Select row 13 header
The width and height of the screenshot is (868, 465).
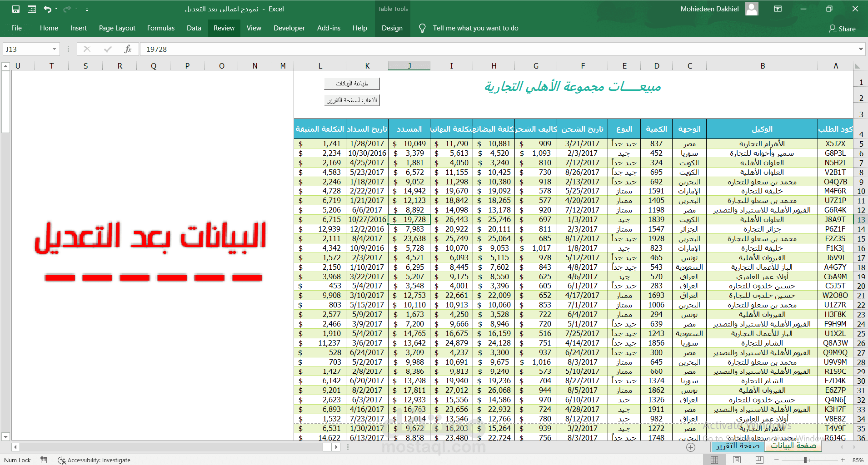click(861, 220)
